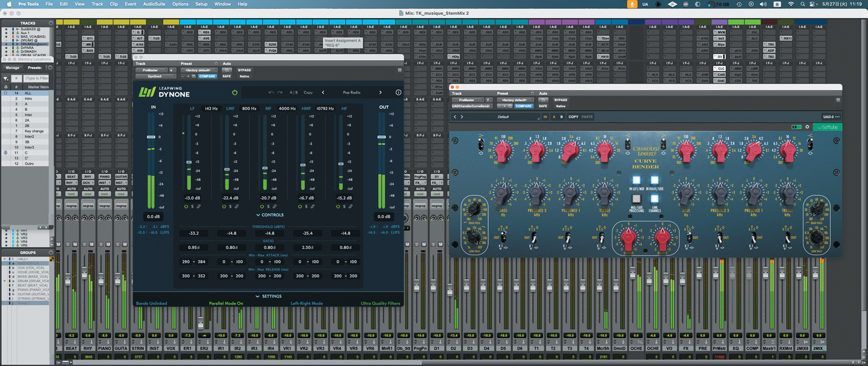Open the Default preset list in Curve Bender
The width and height of the screenshot is (868, 366).
[502, 116]
